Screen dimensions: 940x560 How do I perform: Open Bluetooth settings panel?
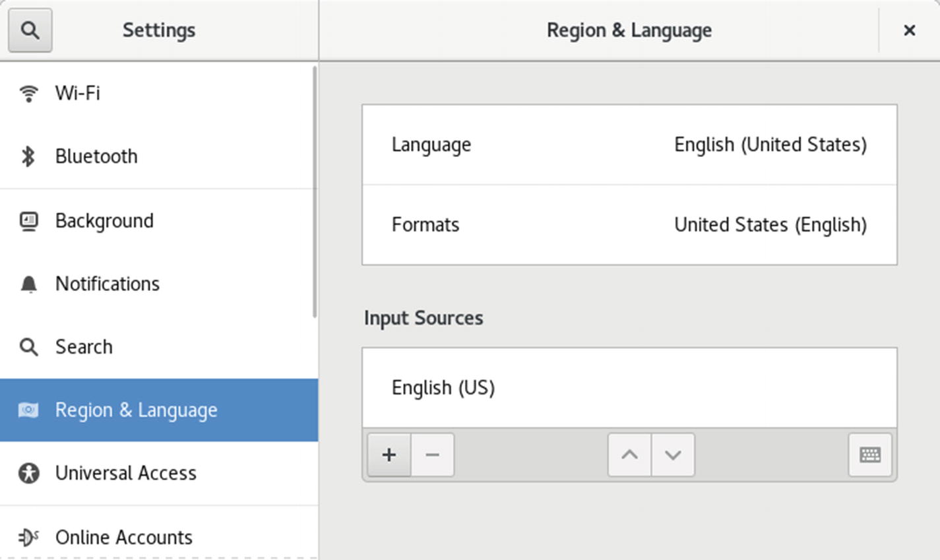(x=158, y=156)
